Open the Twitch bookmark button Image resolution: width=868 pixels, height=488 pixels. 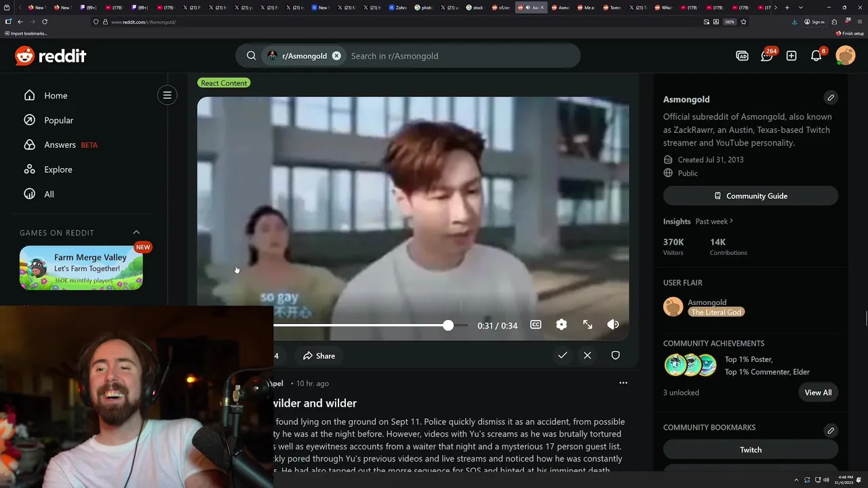point(751,449)
